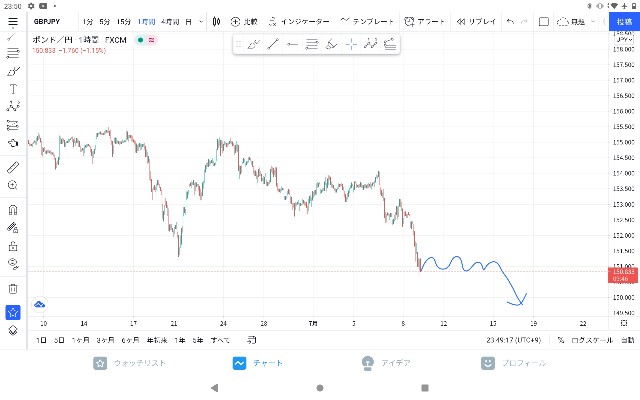Viewport: 640px width, 400px height.
Task: Open the テンプレート templates menu
Action: (367, 21)
